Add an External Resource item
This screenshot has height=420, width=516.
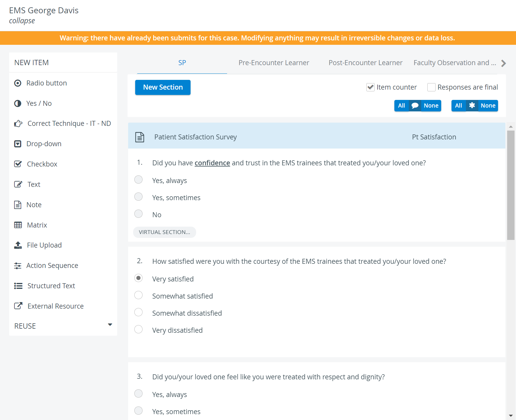click(x=63, y=306)
